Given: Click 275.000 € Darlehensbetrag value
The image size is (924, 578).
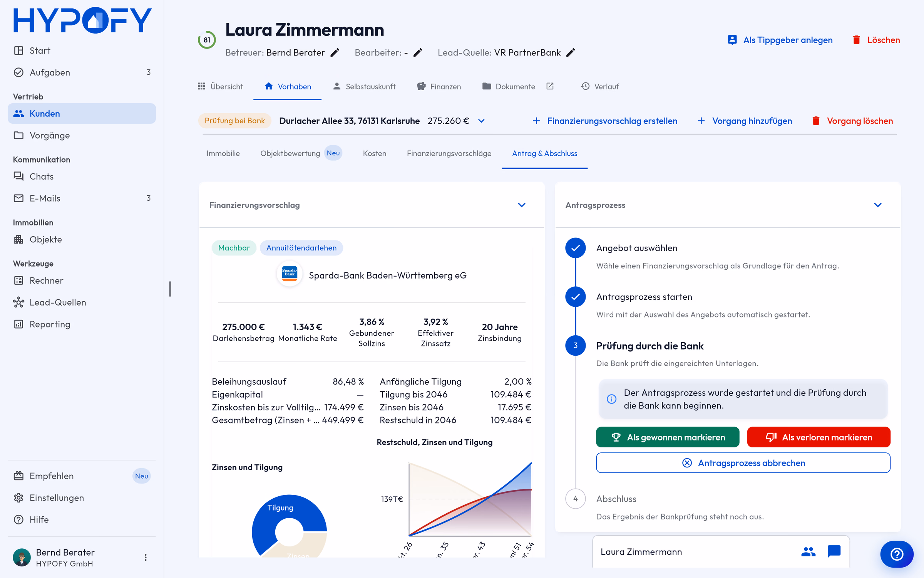Looking at the screenshot, I should tap(243, 327).
